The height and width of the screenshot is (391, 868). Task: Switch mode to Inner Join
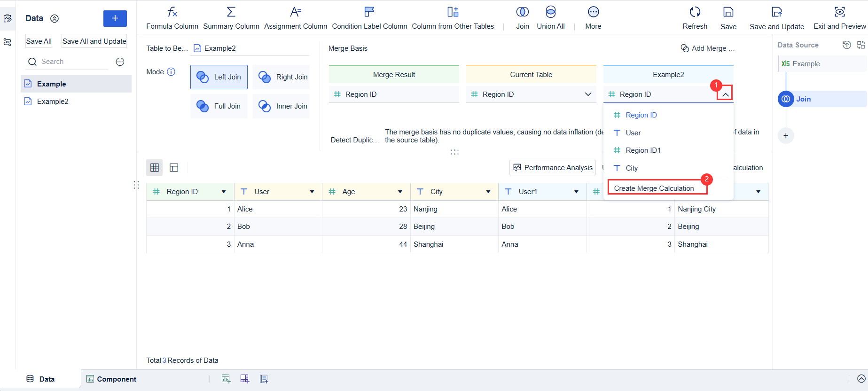tap(281, 106)
